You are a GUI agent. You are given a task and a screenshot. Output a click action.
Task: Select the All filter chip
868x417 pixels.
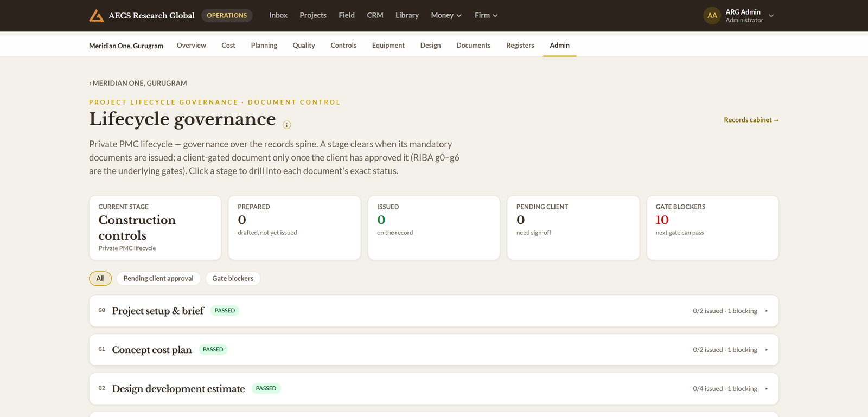tap(100, 278)
